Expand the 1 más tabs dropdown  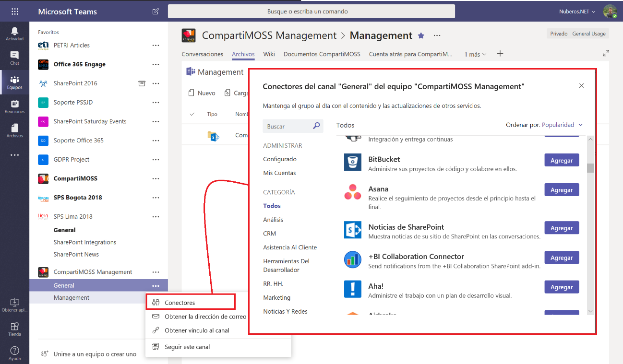(x=472, y=54)
